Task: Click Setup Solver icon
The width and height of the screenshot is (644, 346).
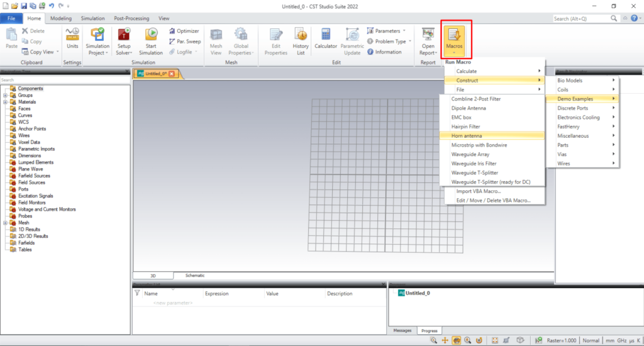Action: 124,41
